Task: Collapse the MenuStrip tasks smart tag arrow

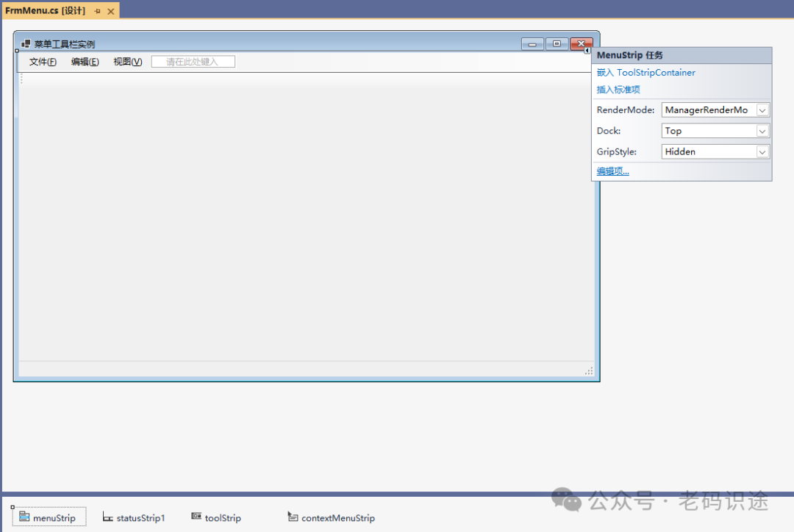Action: pos(587,50)
